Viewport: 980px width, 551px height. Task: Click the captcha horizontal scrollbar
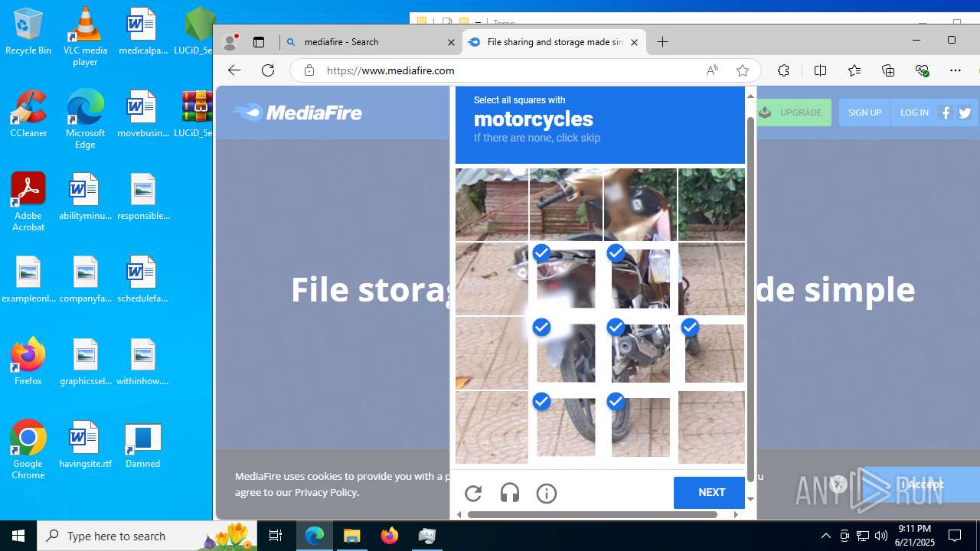click(x=592, y=514)
